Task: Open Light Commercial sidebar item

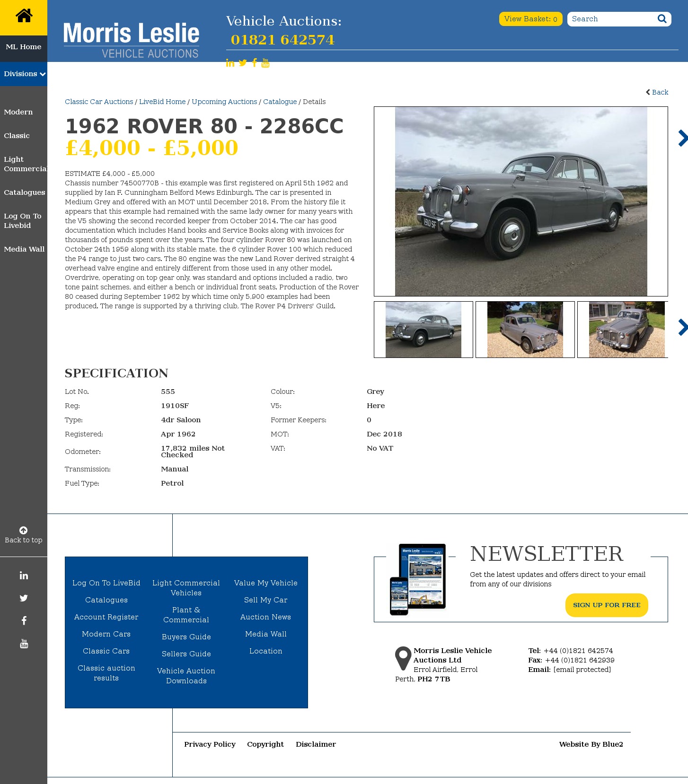Action: 25,164
